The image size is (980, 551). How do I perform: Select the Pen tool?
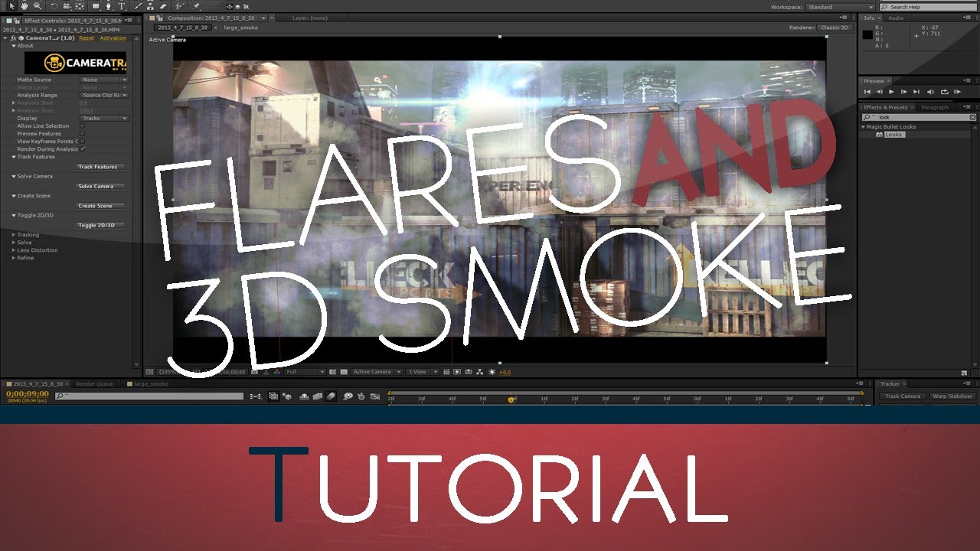109,6
